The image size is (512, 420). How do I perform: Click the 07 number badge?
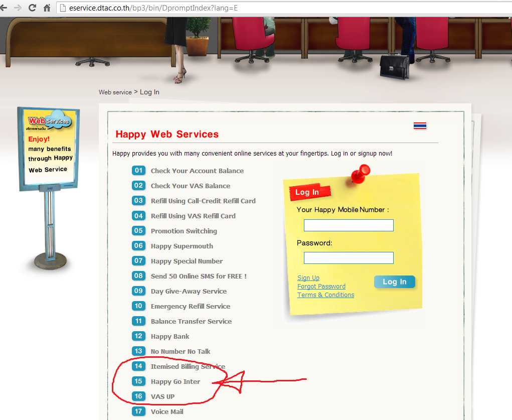[138, 261]
